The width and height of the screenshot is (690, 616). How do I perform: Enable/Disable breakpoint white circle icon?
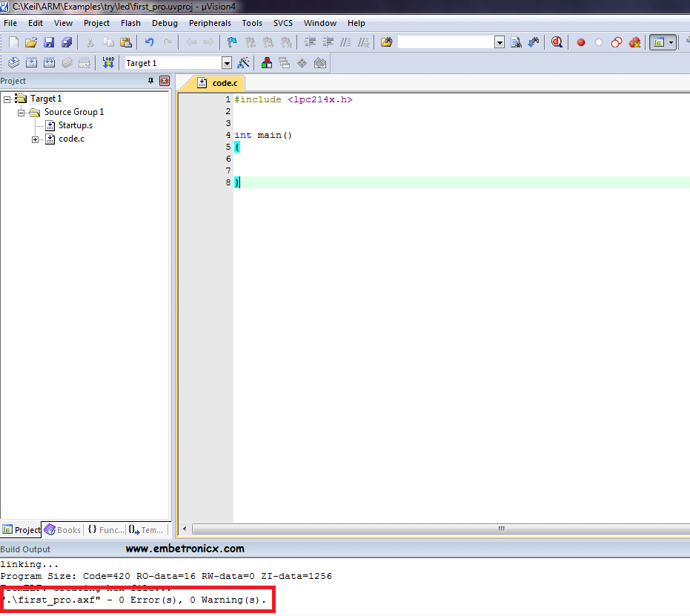pos(599,43)
